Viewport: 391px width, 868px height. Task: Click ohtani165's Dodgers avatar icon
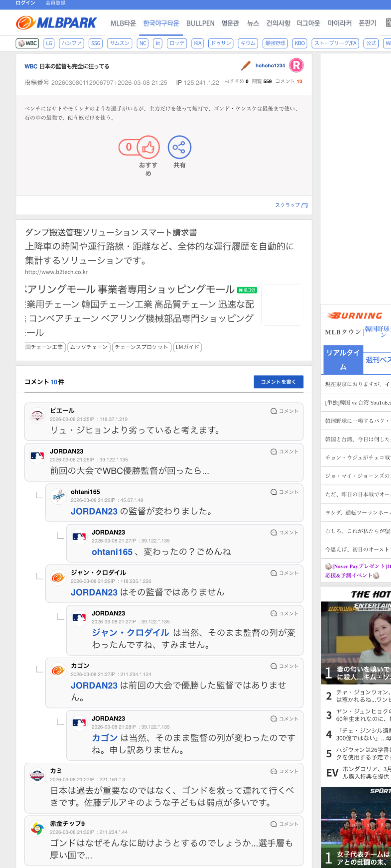58,496
